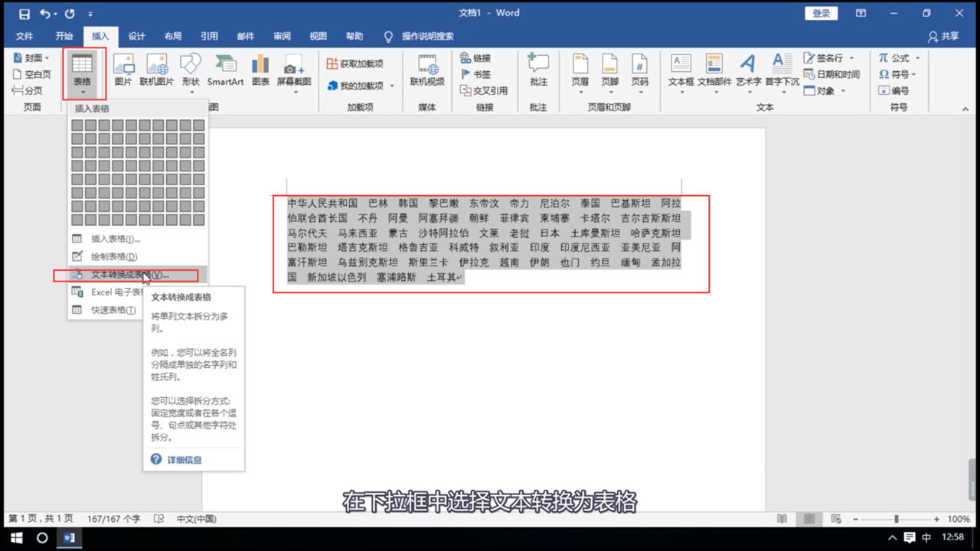Switch to the Mailings (邮件) tab
The image size is (980, 551).
coord(246,36)
